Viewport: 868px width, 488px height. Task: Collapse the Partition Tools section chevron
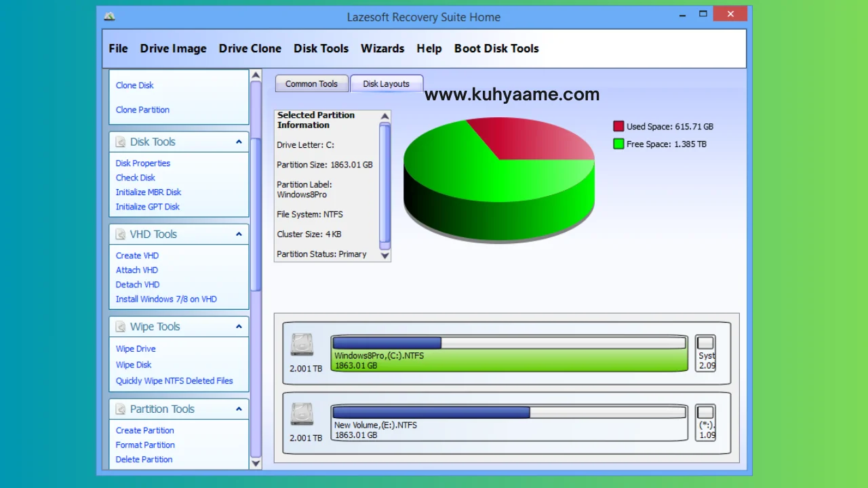(x=239, y=409)
